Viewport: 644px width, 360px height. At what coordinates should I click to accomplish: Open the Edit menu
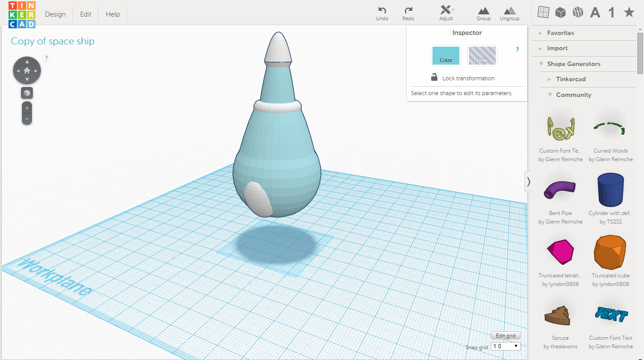tap(86, 14)
